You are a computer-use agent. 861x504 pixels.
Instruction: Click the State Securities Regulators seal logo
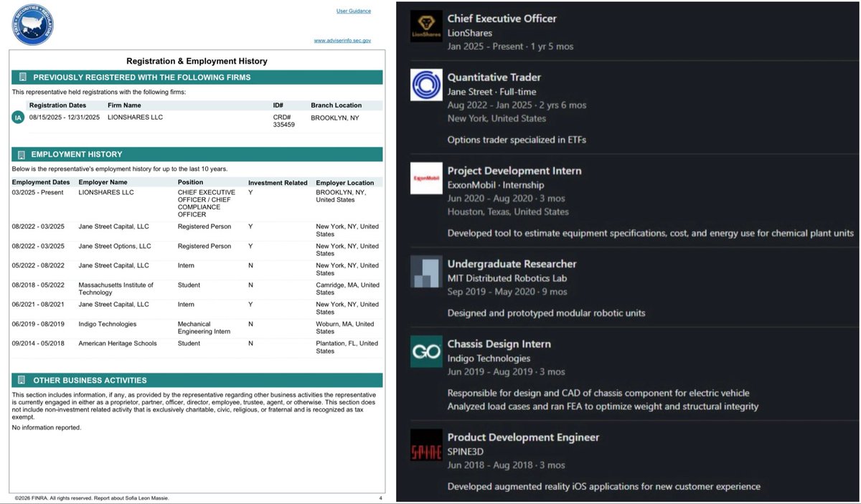coord(33,24)
